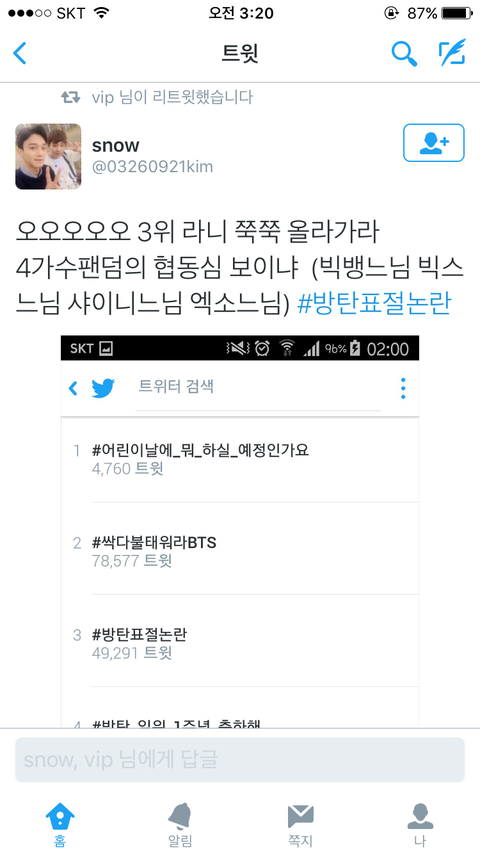Follow snow with the add-user button
The height and width of the screenshot is (854, 480).
[x=434, y=143]
